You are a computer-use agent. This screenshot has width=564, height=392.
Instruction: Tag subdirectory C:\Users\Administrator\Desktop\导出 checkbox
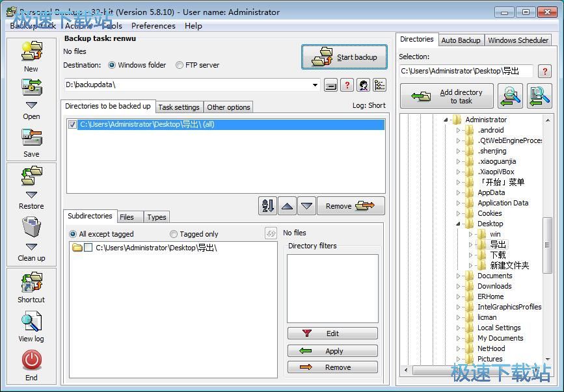[88, 248]
